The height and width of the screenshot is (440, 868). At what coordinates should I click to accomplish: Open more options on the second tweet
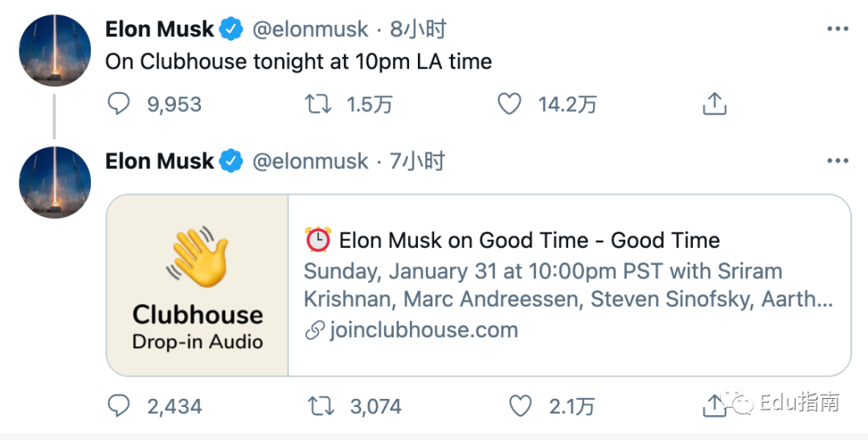837,161
